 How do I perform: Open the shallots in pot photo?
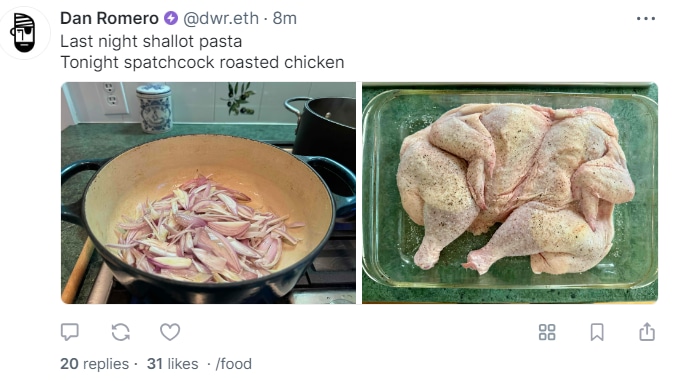pyautogui.click(x=208, y=193)
